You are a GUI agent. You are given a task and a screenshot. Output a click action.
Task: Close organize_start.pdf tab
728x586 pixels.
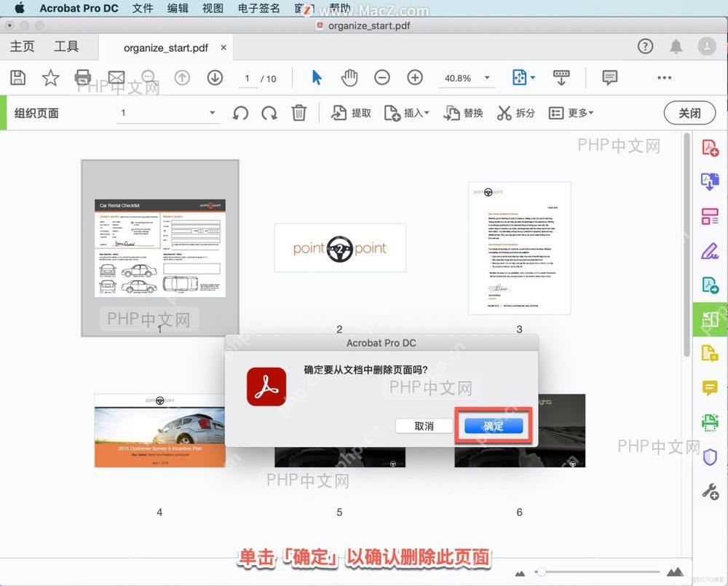223,47
